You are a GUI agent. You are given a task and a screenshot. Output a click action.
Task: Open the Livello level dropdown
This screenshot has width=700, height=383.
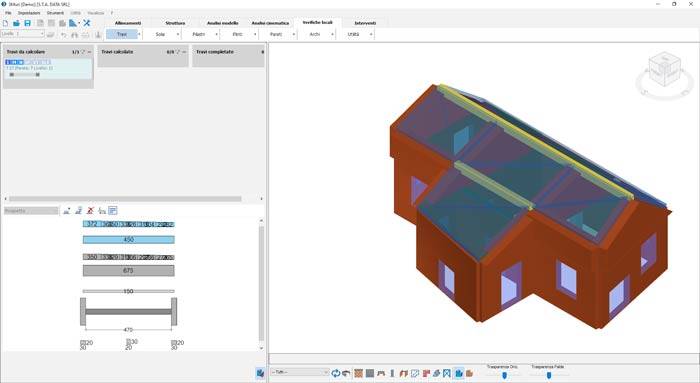[22, 34]
